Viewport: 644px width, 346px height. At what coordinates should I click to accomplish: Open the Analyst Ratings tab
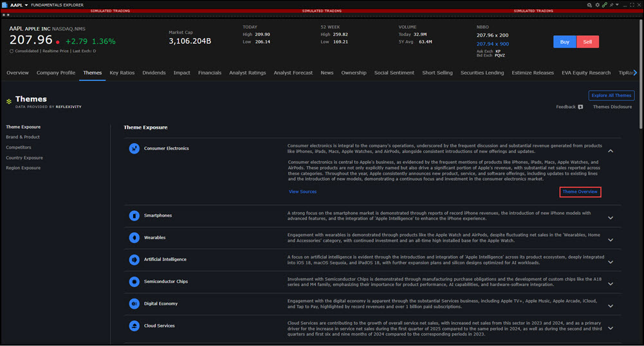point(248,73)
